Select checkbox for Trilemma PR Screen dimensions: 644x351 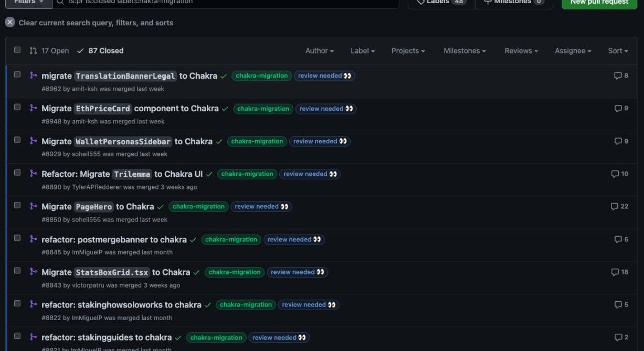[x=17, y=173]
